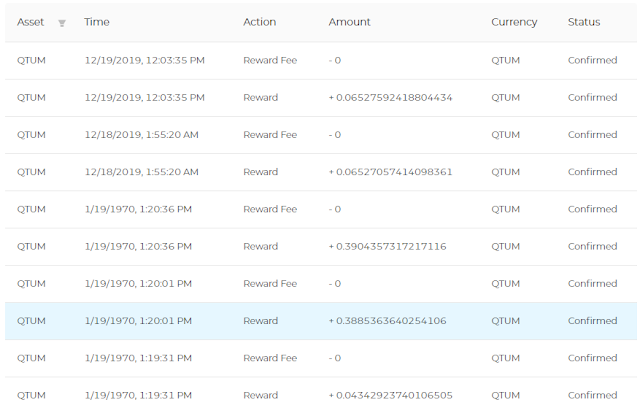This screenshot has height=408, width=640.
Task: Click the Currency column header
Action: coord(514,22)
